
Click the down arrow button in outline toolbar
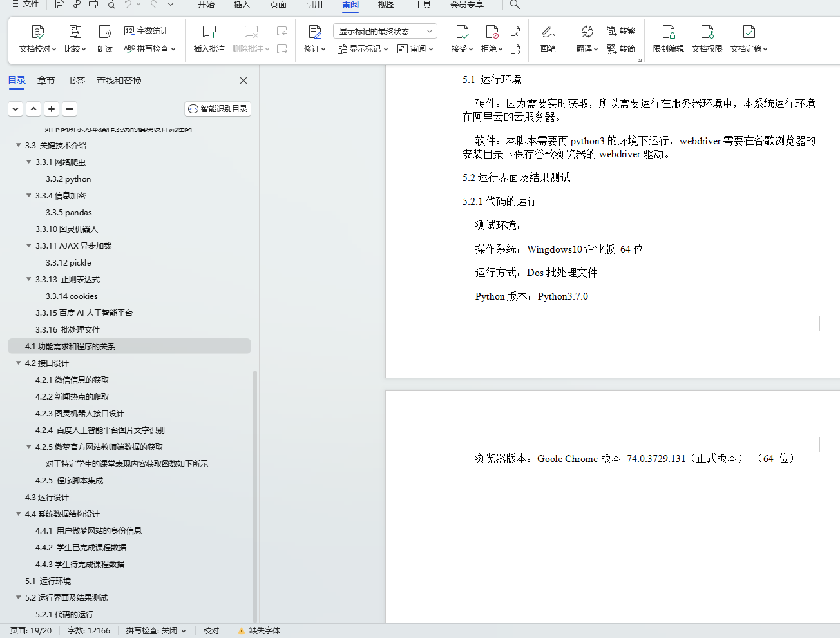(x=15, y=109)
